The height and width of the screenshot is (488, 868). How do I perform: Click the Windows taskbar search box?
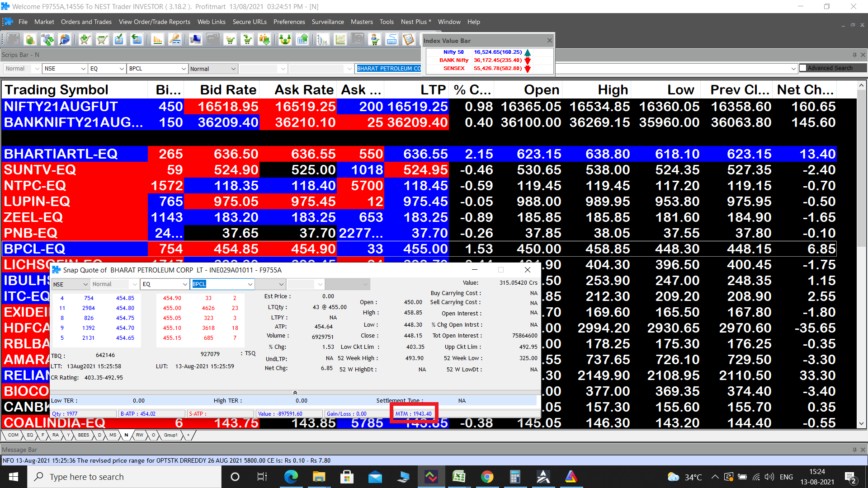pos(124,477)
